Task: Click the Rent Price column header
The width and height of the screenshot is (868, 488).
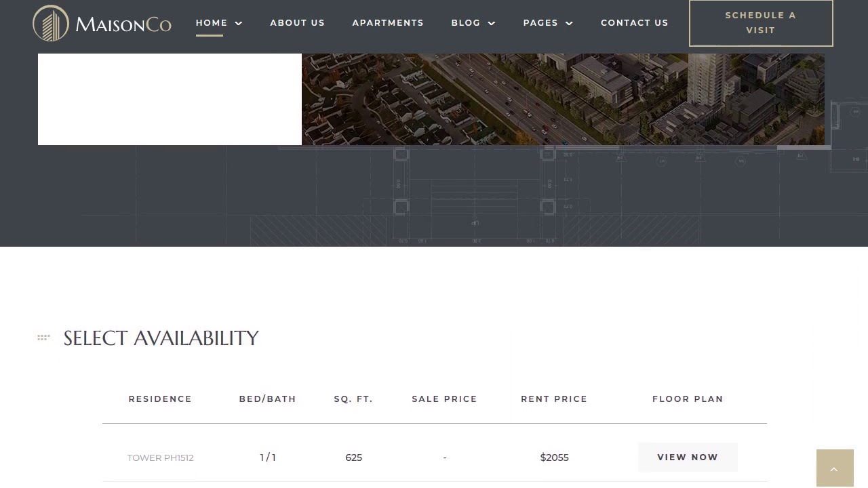Action: click(x=554, y=399)
